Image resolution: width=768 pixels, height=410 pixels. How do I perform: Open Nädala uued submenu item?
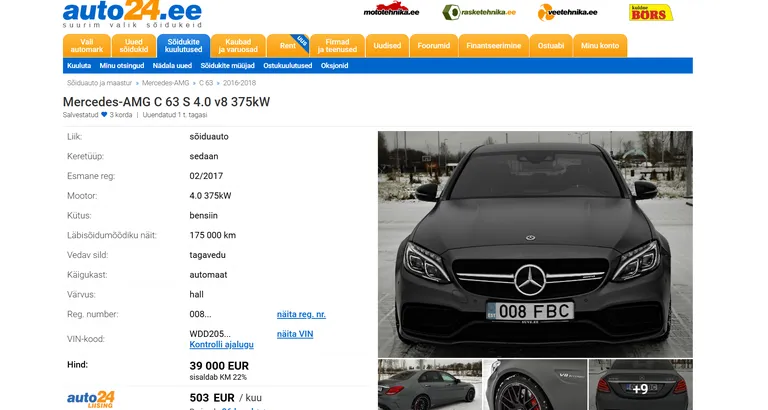click(x=172, y=66)
